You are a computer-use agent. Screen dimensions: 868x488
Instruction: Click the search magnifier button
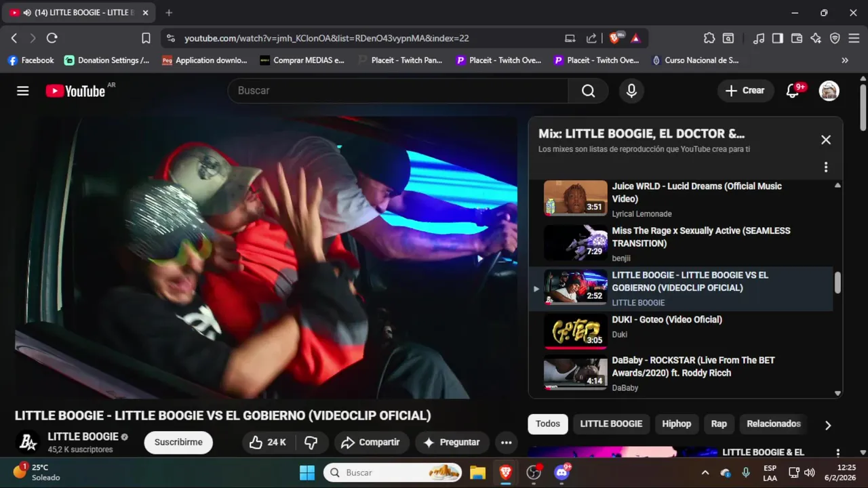click(x=588, y=91)
